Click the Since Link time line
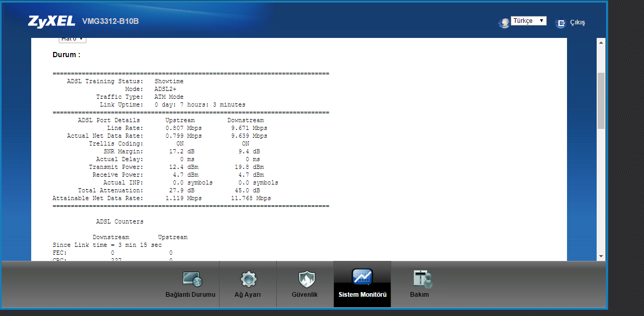The height and width of the screenshot is (316, 644). [x=107, y=245]
